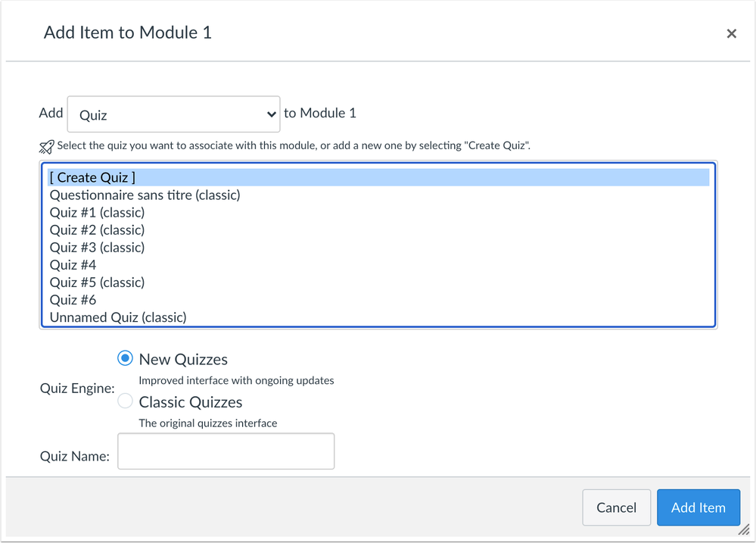This screenshot has width=756, height=543.
Task: Open the Quiz item type dropdown
Action: [173, 114]
